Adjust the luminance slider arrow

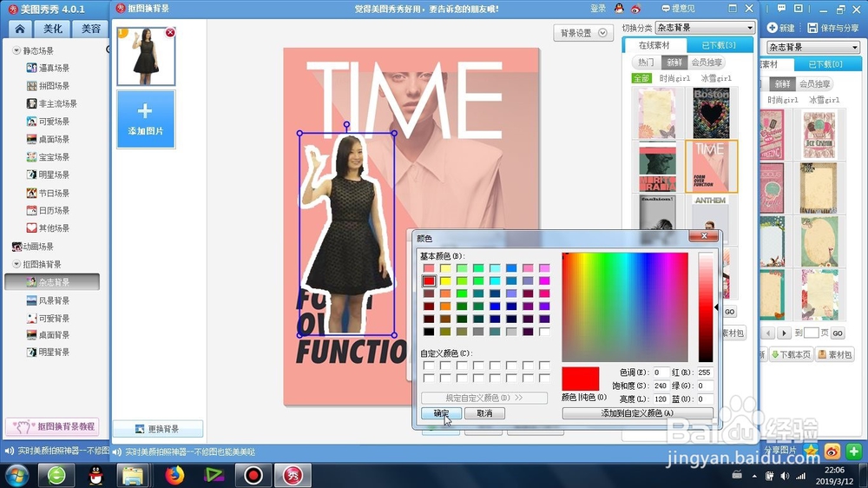[716, 307]
